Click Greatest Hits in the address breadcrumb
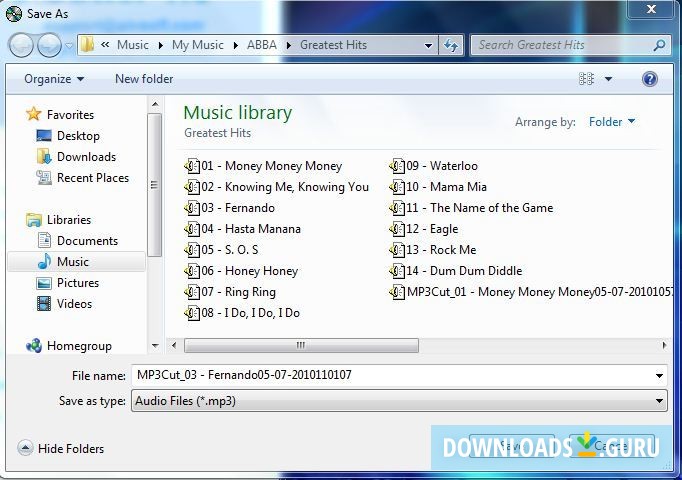 [x=334, y=45]
